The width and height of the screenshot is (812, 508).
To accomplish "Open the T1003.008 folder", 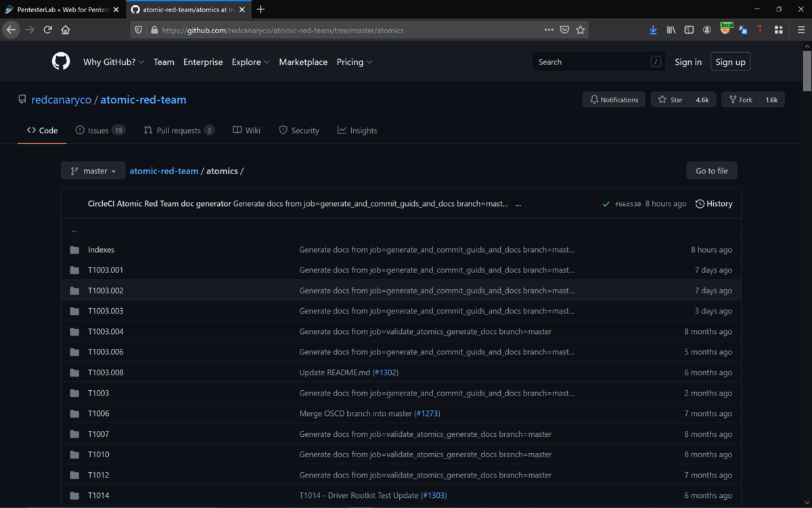I will tap(106, 373).
